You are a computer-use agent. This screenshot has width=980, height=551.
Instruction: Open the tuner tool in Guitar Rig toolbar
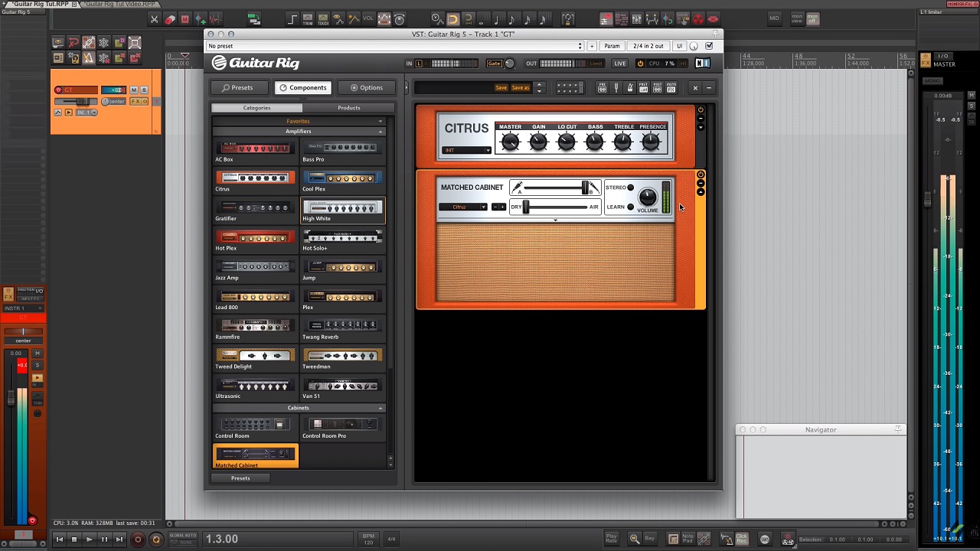(616, 88)
